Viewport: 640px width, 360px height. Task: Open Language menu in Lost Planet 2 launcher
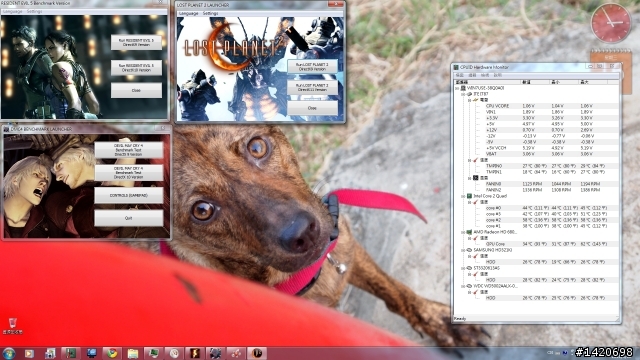(x=189, y=13)
